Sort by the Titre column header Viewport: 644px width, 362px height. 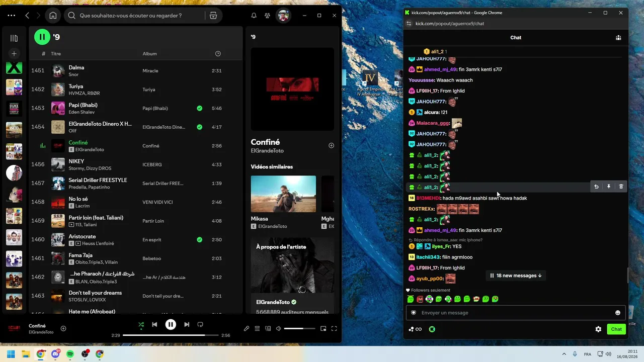pos(56,54)
